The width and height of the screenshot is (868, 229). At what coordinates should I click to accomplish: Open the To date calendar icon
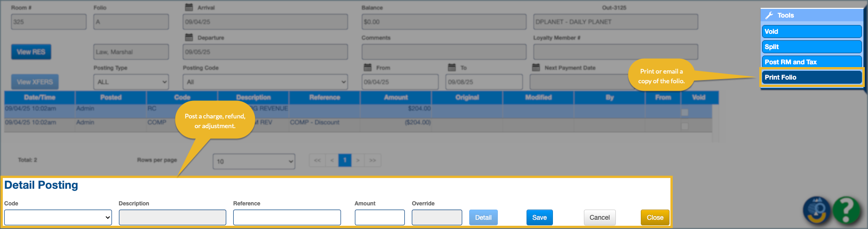[452, 68]
